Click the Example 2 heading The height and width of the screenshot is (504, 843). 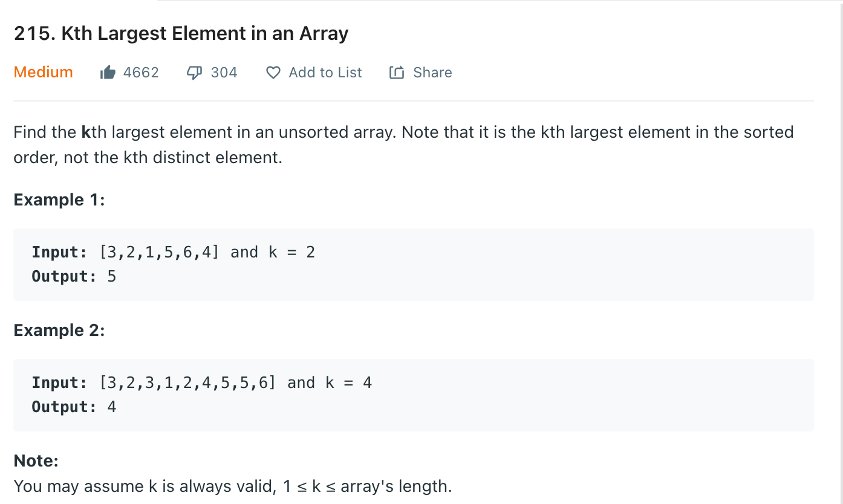pos(59,331)
